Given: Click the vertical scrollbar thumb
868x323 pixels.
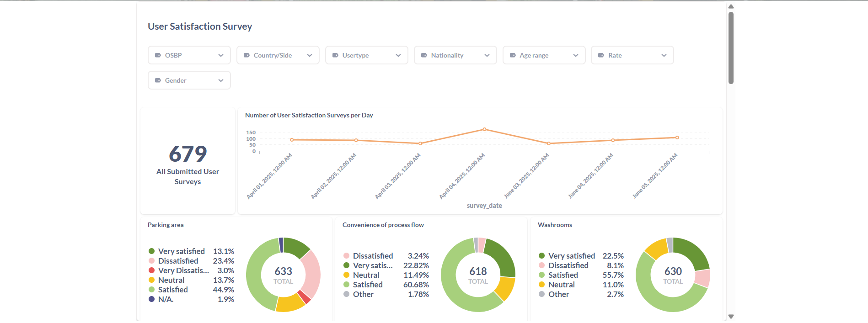Looking at the screenshot, I should [x=731, y=48].
